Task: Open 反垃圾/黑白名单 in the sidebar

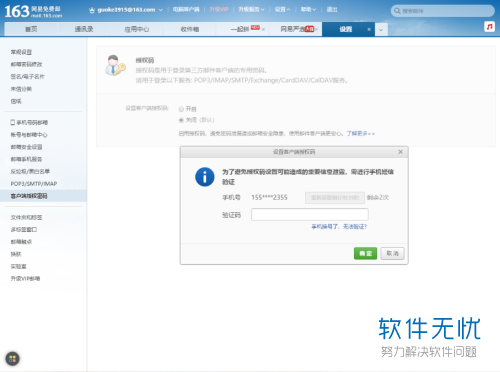Action: tap(30, 172)
